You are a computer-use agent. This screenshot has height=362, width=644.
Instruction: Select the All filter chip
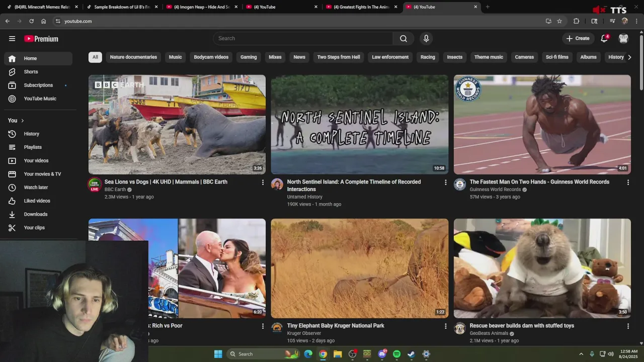tap(95, 57)
